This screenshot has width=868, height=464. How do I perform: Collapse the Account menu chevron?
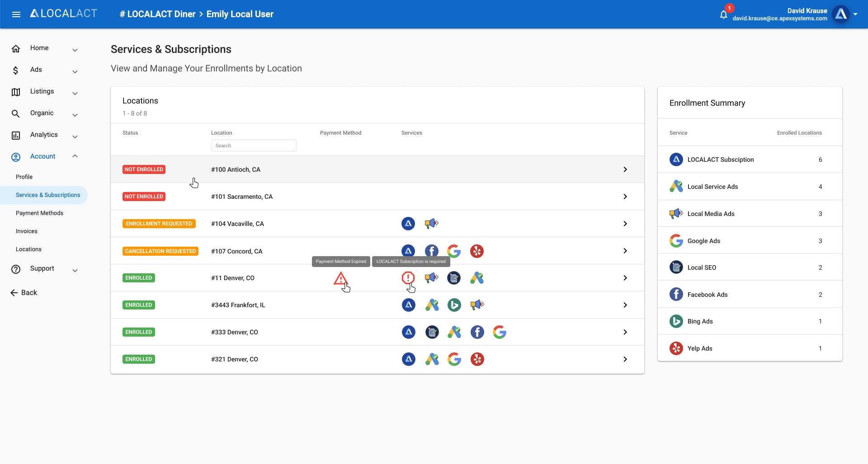click(x=75, y=156)
